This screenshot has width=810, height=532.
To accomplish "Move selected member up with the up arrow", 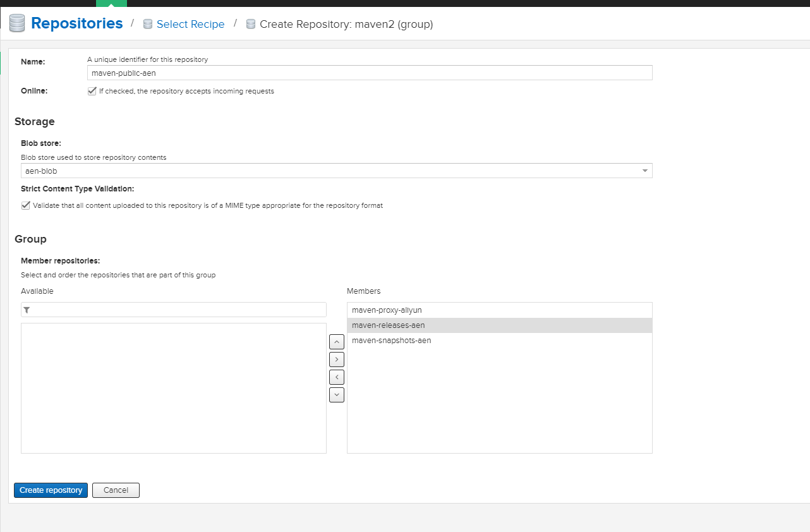I will click(337, 342).
